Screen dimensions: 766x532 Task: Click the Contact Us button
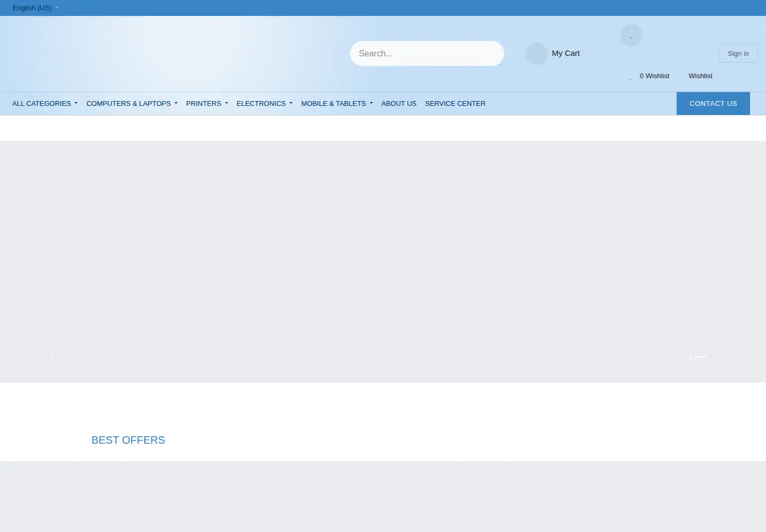[713, 104]
